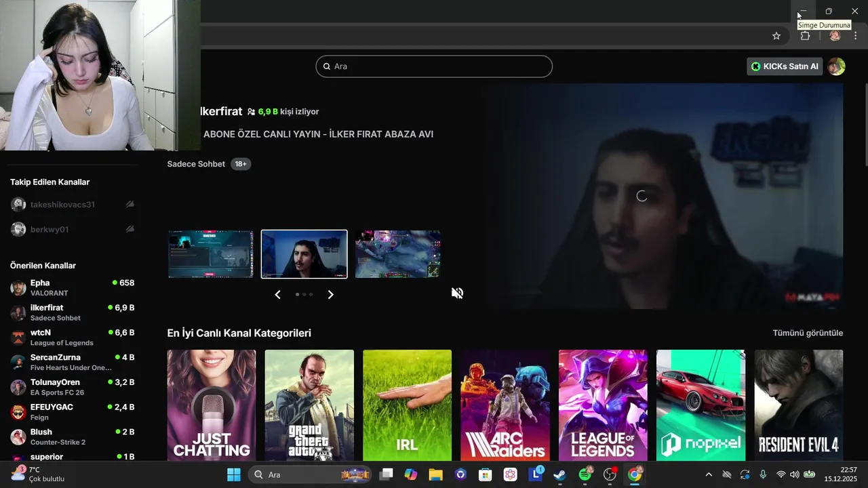868x488 pixels.
Task: Open the Chrome three-dot menu
Action: tap(856, 36)
